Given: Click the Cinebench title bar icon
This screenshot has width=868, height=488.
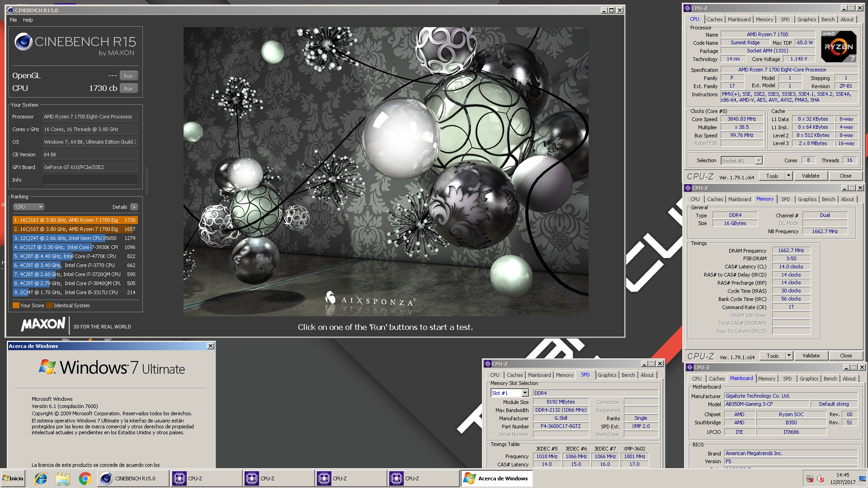Looking at the screenshot, I should click(x=11, y=10).
